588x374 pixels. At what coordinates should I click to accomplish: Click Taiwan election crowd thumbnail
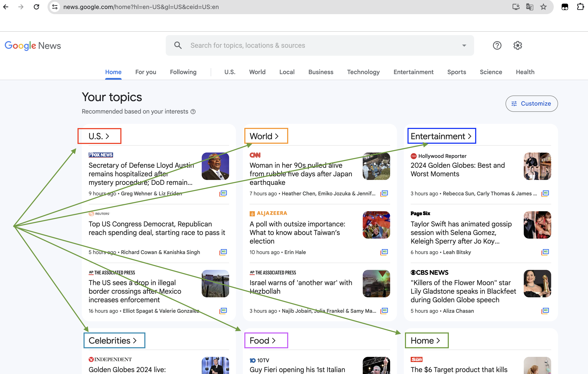(376, 225)
